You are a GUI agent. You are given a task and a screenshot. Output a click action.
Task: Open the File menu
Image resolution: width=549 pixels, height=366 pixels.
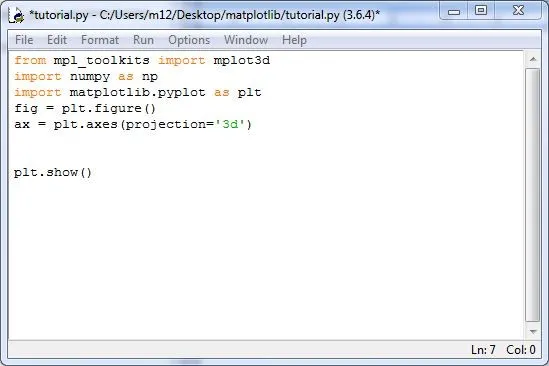(x=24, y=40)
